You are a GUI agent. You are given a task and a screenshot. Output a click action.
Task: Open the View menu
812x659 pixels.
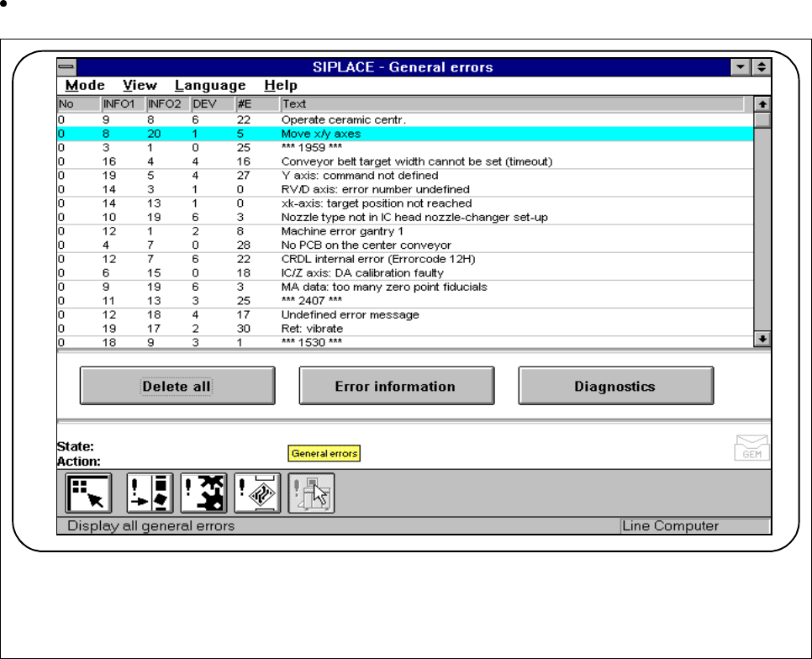tap(140, 86)
